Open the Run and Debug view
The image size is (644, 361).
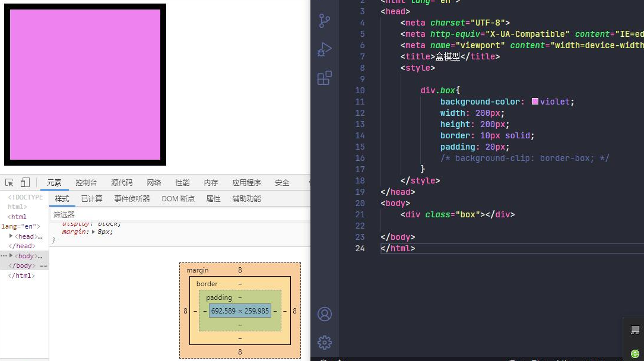[x=325, y=49]
